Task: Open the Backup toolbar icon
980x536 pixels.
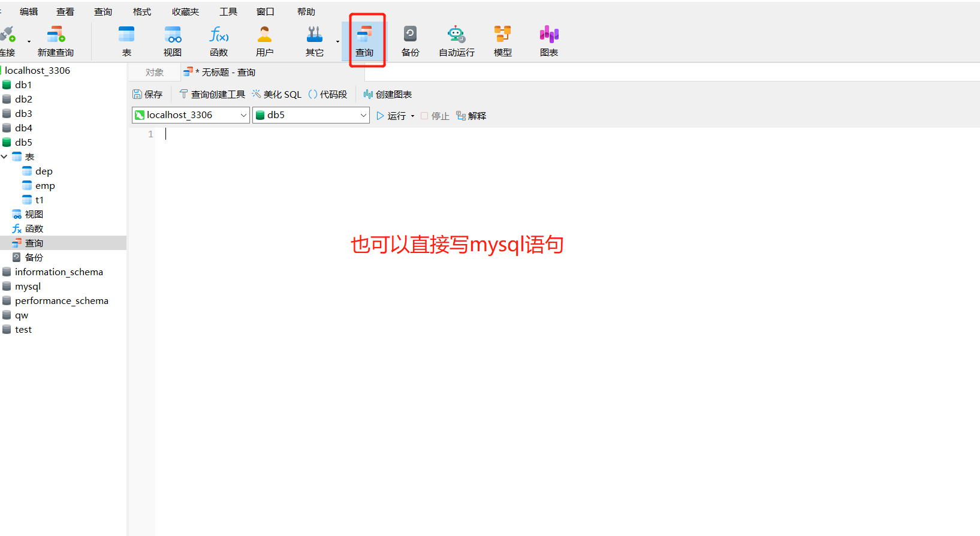Action: (411, 41)
